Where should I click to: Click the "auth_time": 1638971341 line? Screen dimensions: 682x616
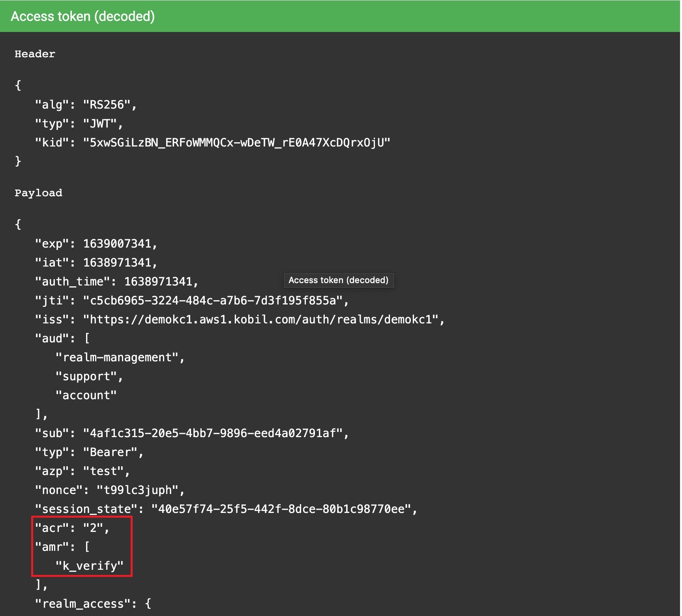click(x=116, y=282)
